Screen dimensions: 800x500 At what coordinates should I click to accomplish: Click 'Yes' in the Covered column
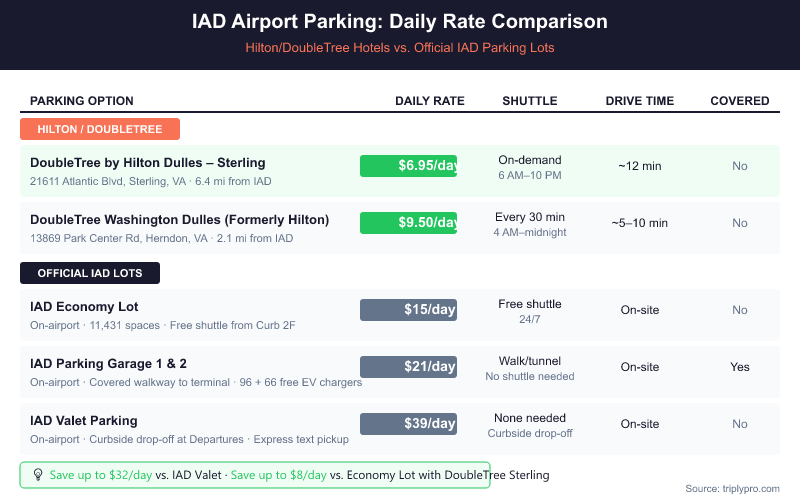pyautogui.click(x=740, y=367)
